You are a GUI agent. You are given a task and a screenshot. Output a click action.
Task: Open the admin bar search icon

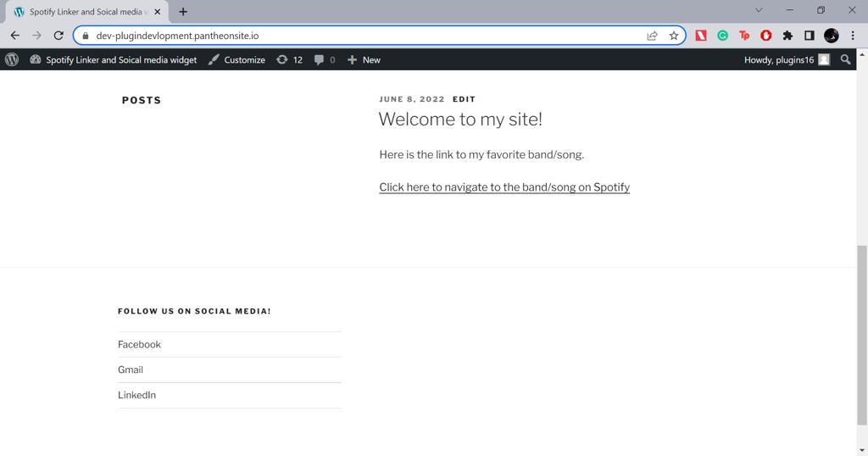[x=845, y=59]
